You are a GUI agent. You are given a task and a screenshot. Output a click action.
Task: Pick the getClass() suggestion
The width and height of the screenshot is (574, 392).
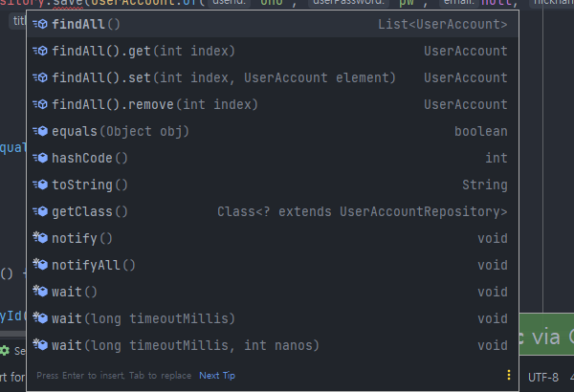pyautogui.click(x=273, y=211)
